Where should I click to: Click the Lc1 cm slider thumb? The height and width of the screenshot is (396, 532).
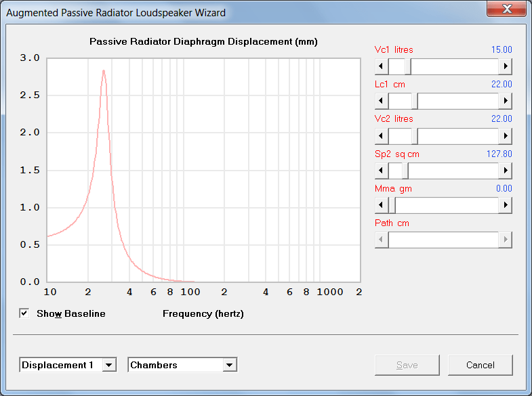coord(415,101)
